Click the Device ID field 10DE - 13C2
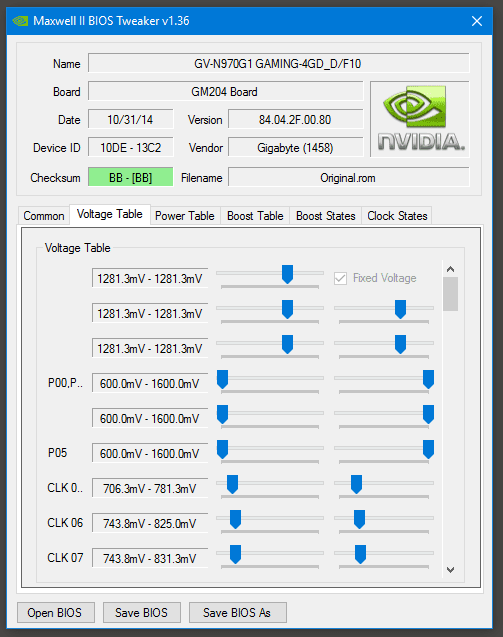The width and height of the screenshot is (503, 637). click(x=130, y=147)
